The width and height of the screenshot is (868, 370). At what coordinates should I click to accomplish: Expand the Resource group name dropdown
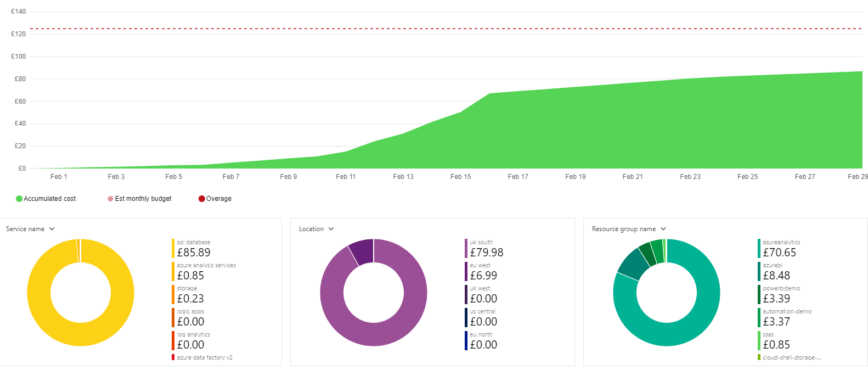point(629,229)
